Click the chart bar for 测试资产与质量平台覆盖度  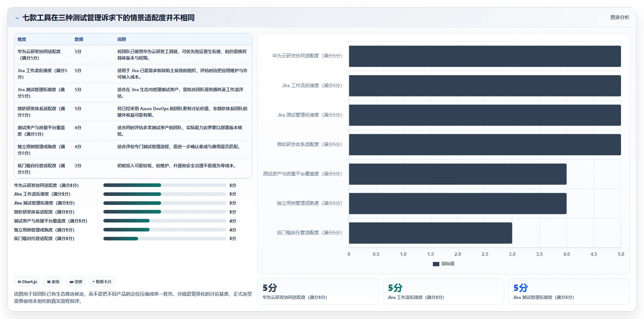[458, 174]
